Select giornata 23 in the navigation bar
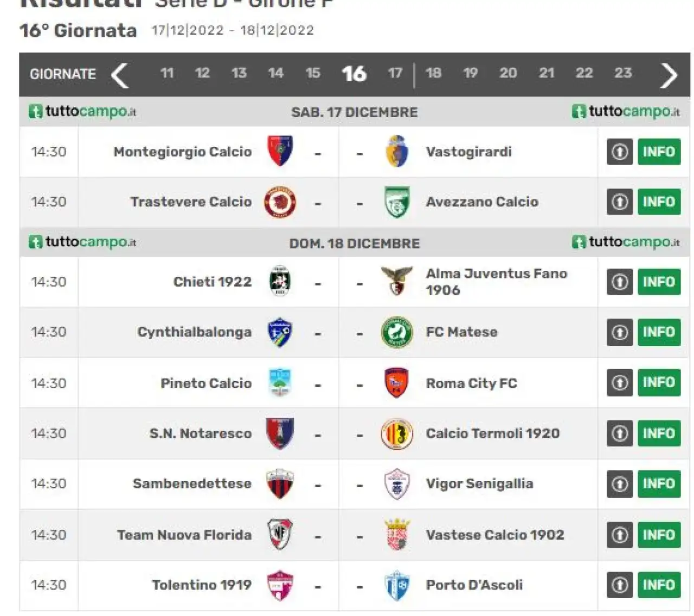 (x=623, y=73)
